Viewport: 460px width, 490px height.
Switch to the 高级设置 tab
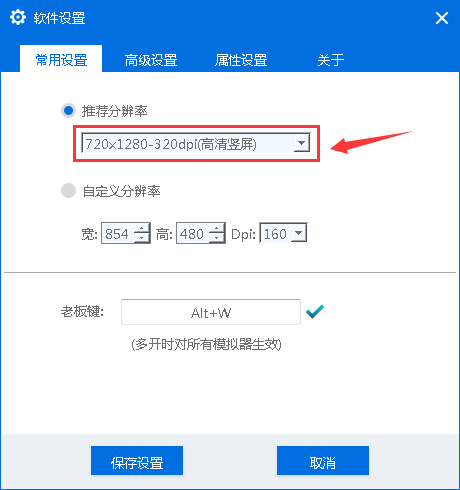coord(151,60)
